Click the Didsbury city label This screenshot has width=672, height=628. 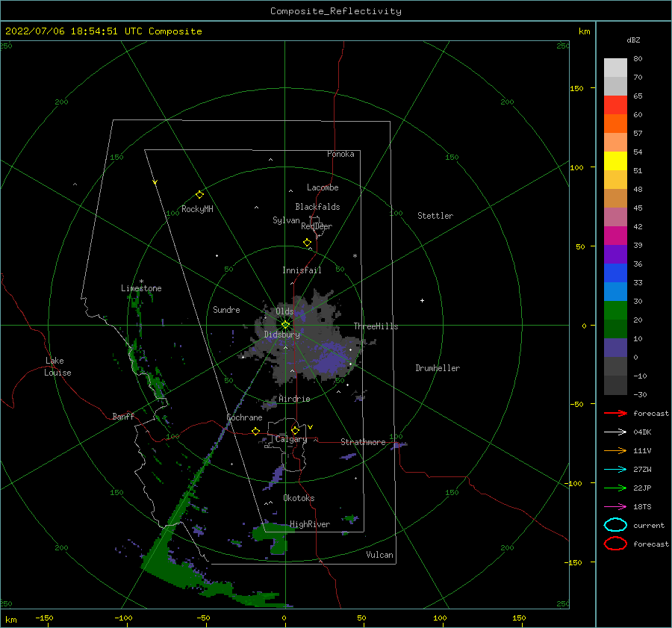click(x=282, y=335)
